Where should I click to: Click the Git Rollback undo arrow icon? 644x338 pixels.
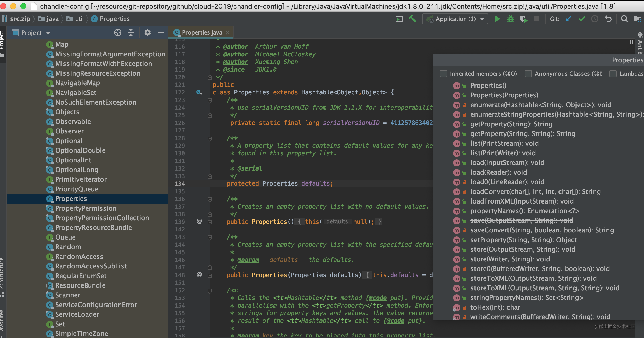click(608, 19)
